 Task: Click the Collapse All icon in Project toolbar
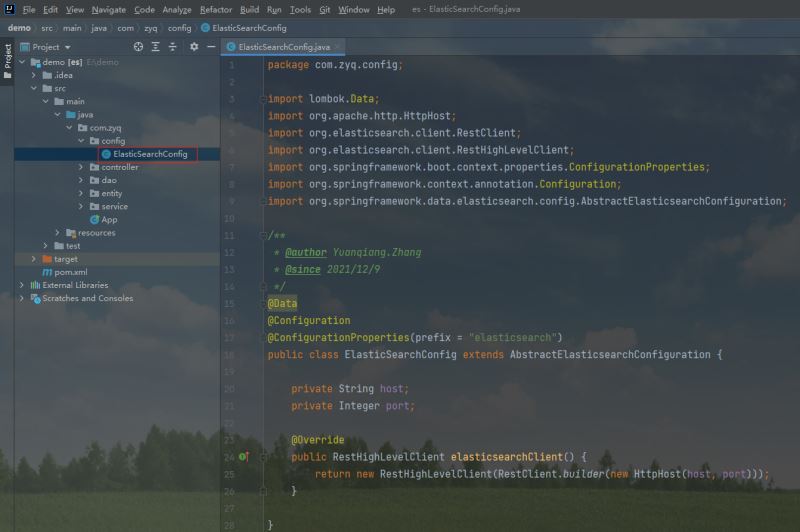coord(172,47)
